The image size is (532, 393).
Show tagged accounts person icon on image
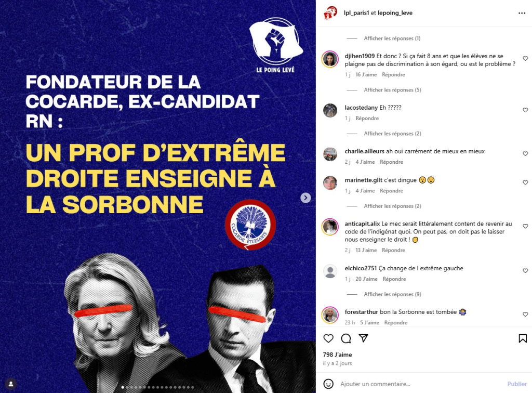pos(11,384)
